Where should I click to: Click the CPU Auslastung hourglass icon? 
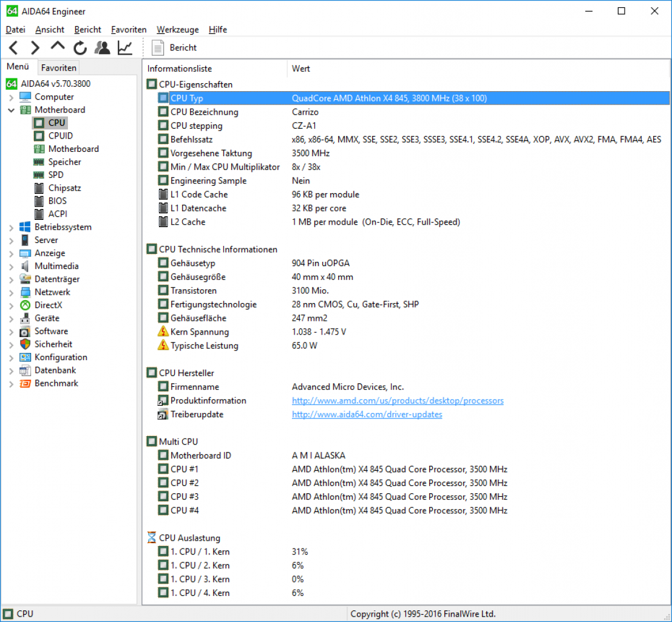pyautogui.click(x=151, y=538)
